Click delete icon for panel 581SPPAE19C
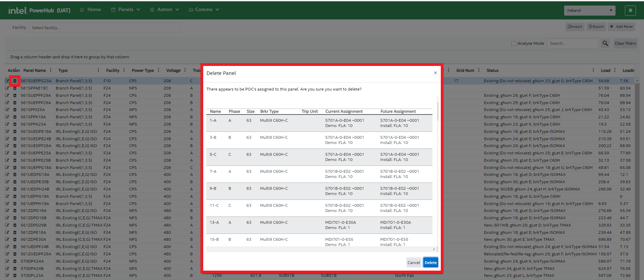The width and height of the screenshot is (644, 280). (15, 88)
